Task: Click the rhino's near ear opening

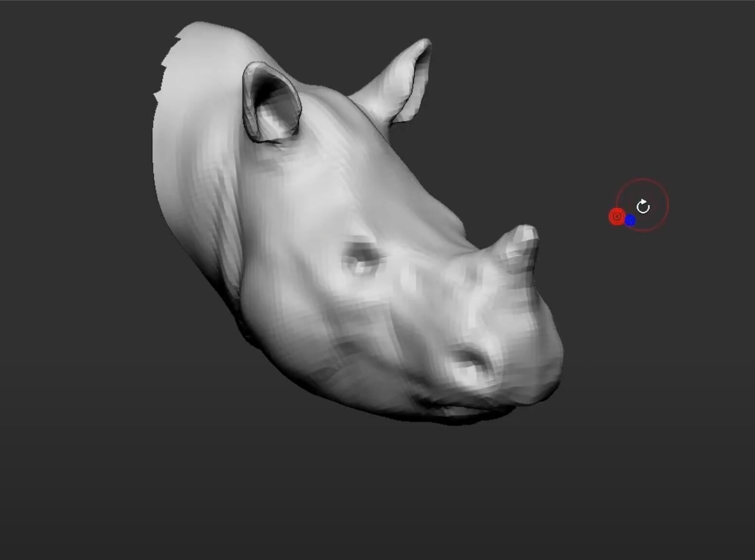Action: click(273, 103)
